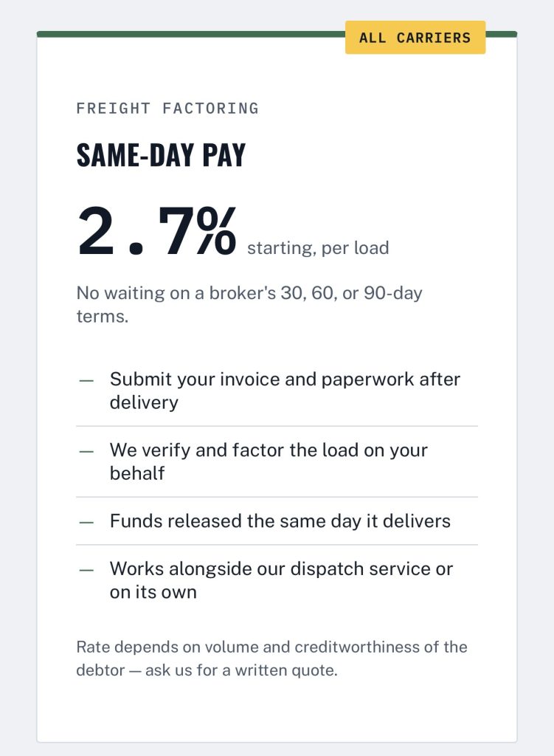Click the 'Rate depends on volume' footnote
Screen dimensions: 554x756
click(x=271, y=658)
